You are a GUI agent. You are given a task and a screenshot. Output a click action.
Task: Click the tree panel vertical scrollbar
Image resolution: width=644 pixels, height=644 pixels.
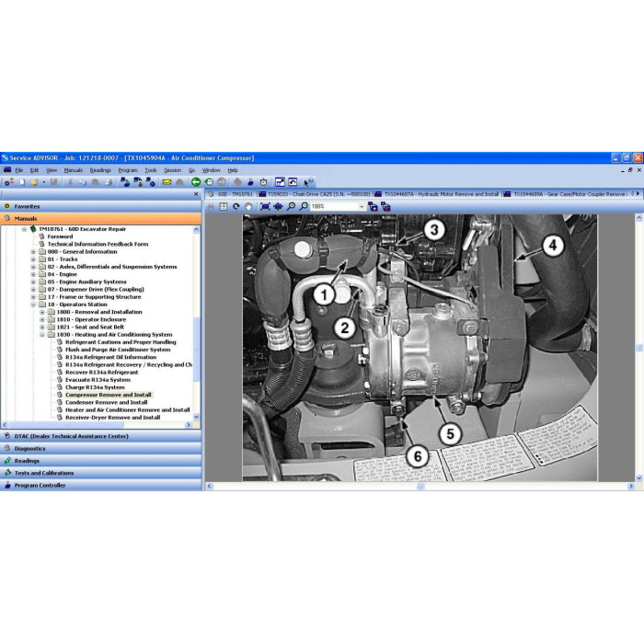tap(196, 323)
